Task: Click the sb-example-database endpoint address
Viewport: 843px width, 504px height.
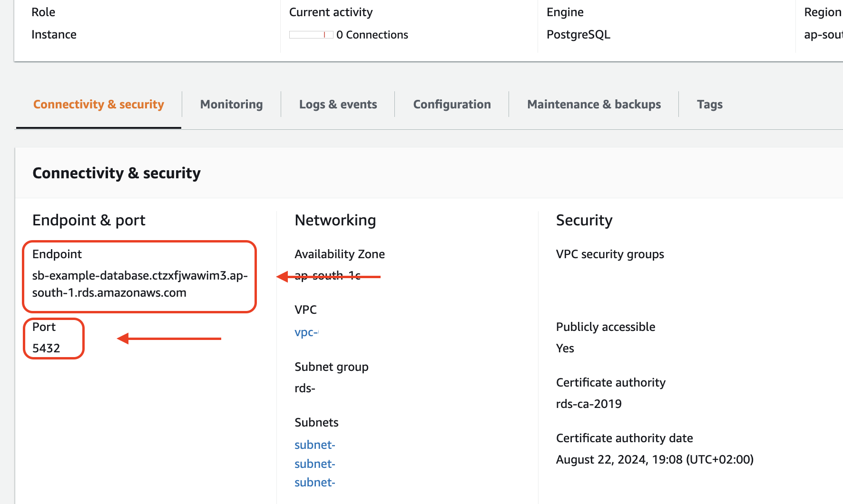Action: (x=139, y=284)
